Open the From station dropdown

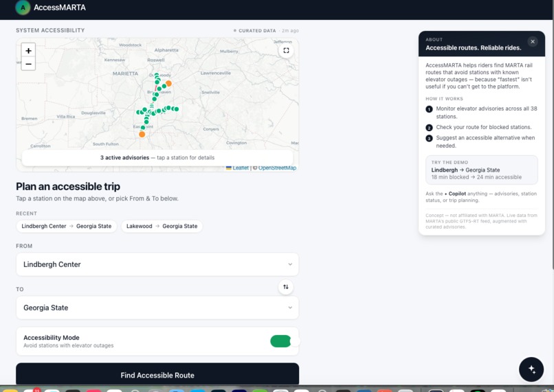click(157, 264)
